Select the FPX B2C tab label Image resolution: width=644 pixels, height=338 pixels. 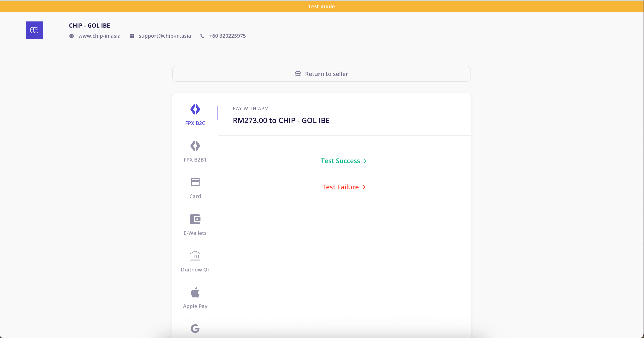point(195,123)
